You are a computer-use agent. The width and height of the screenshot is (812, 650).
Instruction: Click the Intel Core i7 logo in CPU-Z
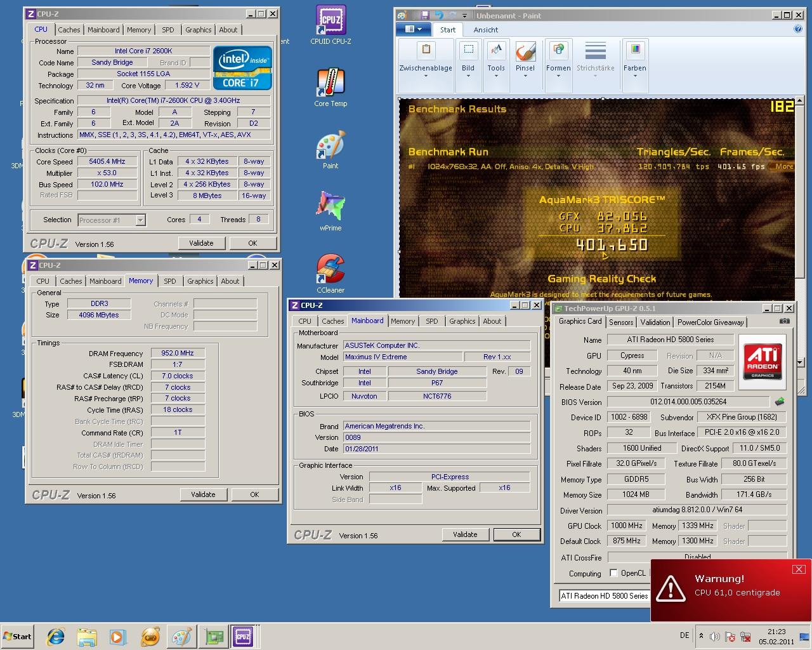(x=242, y=67)
